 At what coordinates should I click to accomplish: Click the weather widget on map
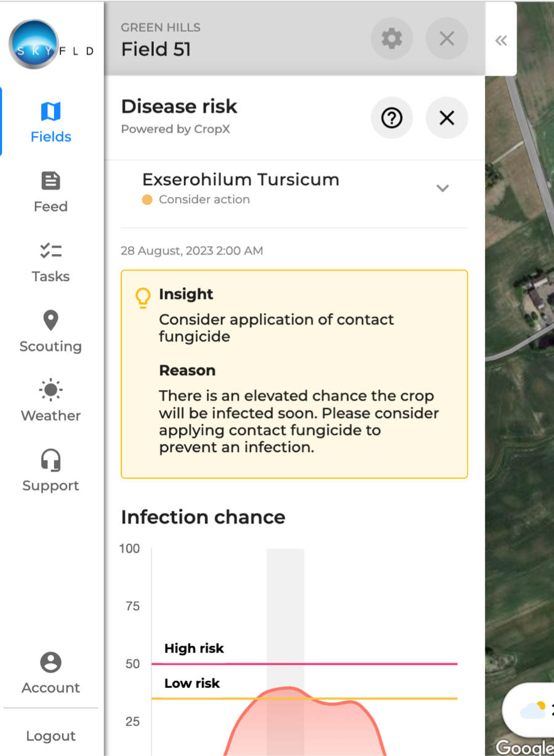pos(530,709)
